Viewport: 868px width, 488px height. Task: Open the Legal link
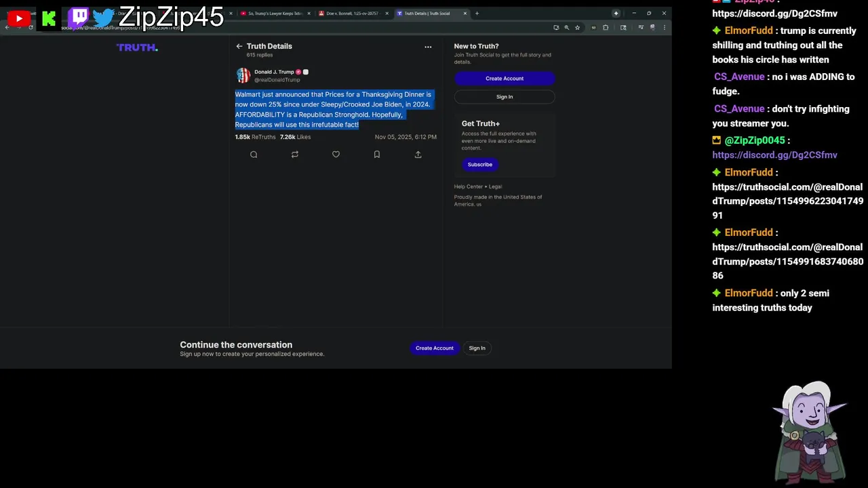click(x=495, y=186)
